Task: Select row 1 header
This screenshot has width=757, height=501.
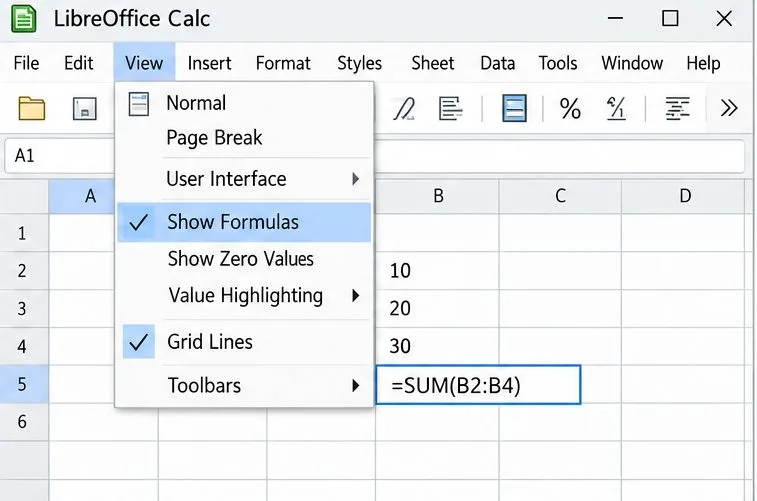Action: coord(22,234)
